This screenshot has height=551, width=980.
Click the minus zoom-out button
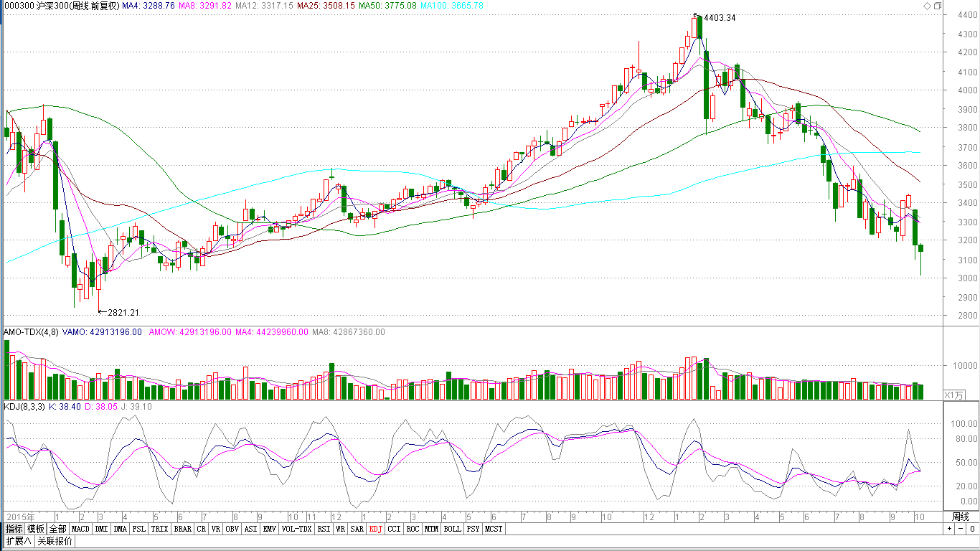[x=961, y=529]
